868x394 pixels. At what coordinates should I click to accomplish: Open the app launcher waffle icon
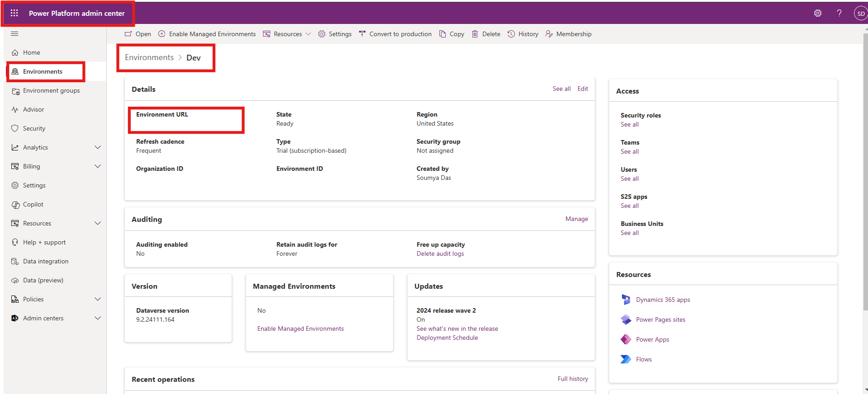click(14, 13)
